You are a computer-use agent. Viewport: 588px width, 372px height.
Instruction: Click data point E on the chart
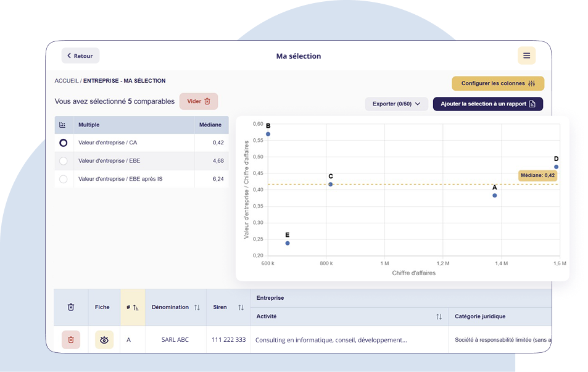coord(288,244)
